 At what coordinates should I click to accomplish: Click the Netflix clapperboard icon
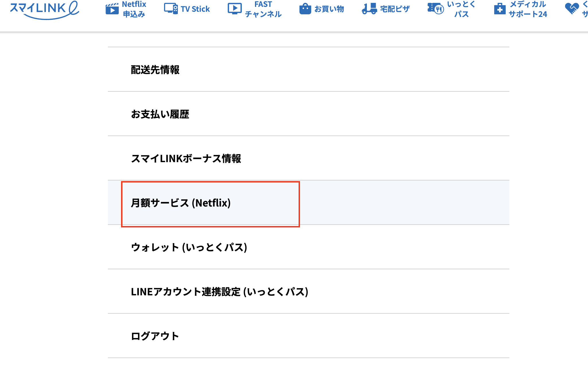112,9
